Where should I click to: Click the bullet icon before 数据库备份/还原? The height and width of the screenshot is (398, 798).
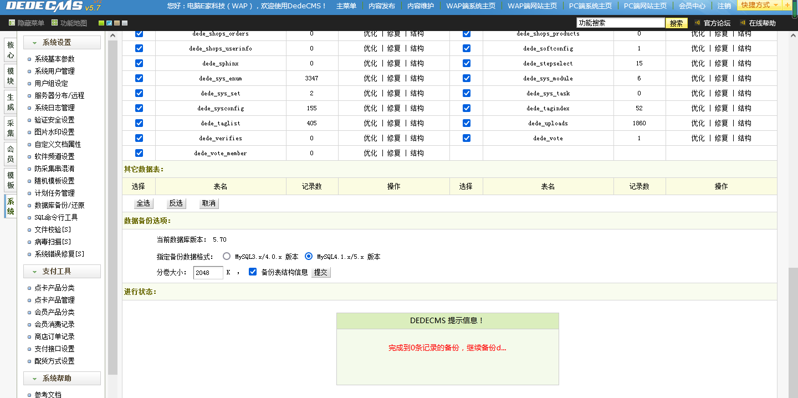pos(30,206)
